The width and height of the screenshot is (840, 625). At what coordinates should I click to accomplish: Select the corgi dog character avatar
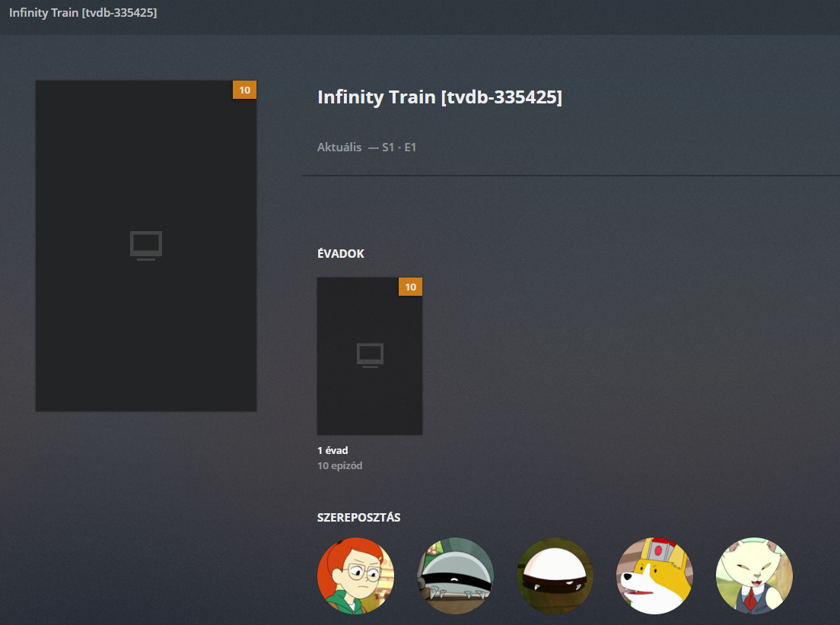click(x=654, y=576)
